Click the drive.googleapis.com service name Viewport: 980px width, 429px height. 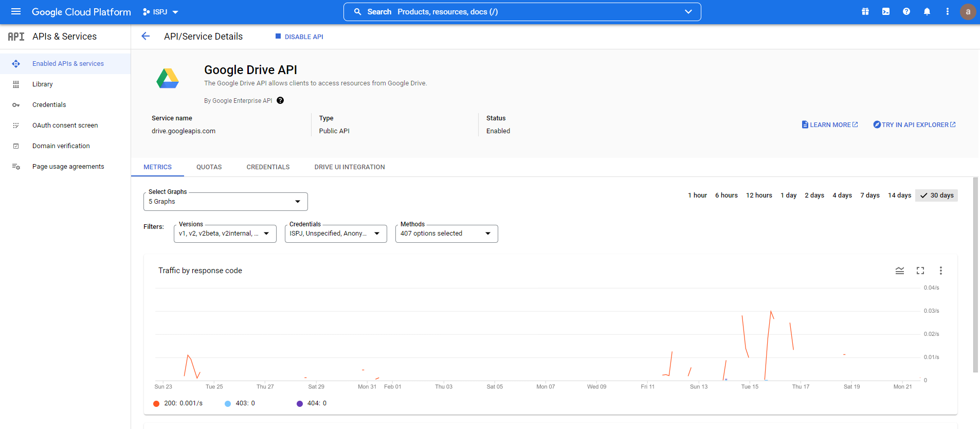[184, 131]
